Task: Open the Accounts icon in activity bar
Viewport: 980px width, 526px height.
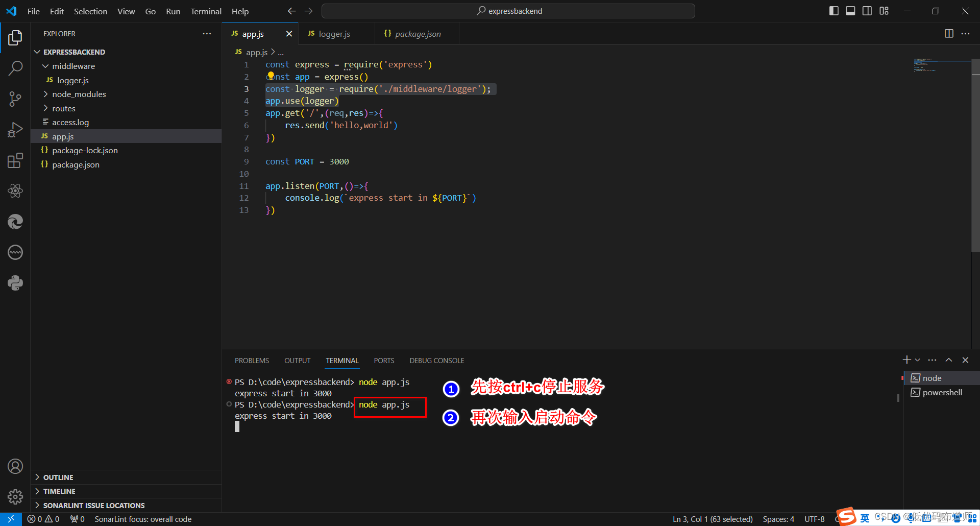Action: 15,466
